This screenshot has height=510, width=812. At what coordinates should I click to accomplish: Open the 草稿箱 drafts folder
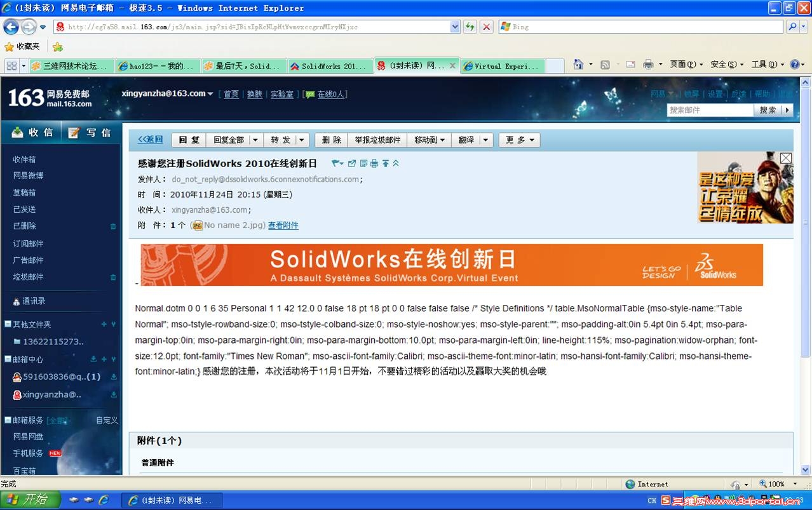(24, 192)
